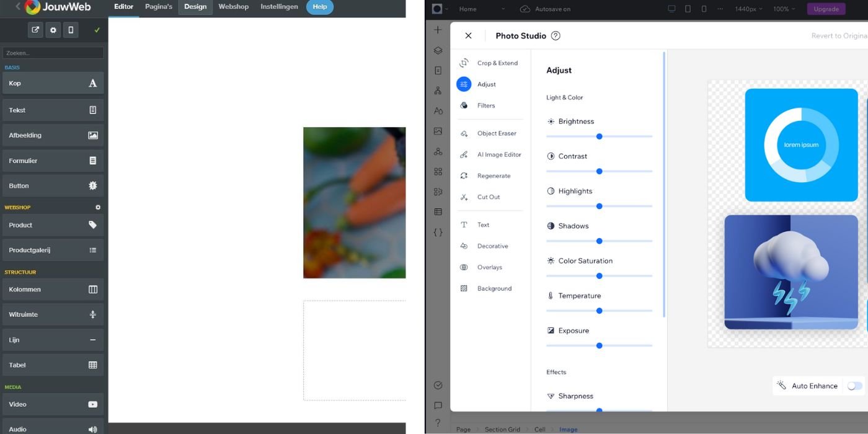This screenshot has width=868, height=434.
Task: Click Revert to Original
Action: pyautogui.click(x=840, y=36)
